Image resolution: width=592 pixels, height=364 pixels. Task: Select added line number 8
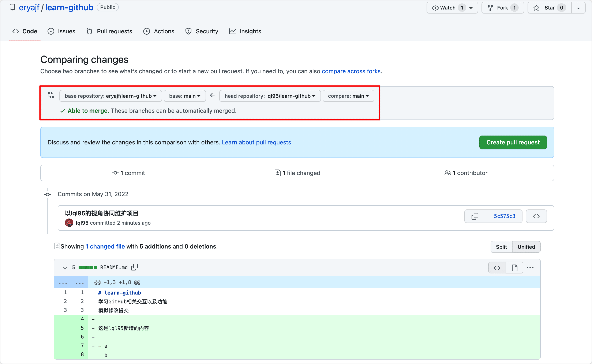point(82,354)
